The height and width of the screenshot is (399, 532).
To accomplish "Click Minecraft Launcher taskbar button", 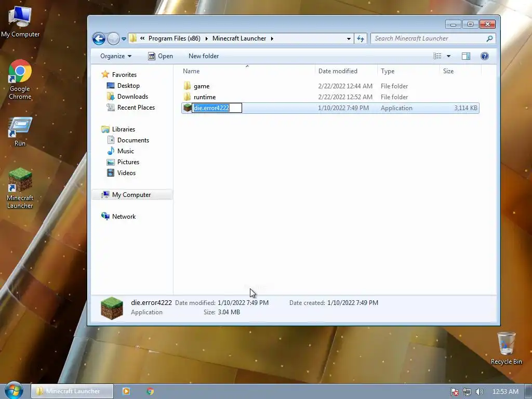I will (72, 391).
